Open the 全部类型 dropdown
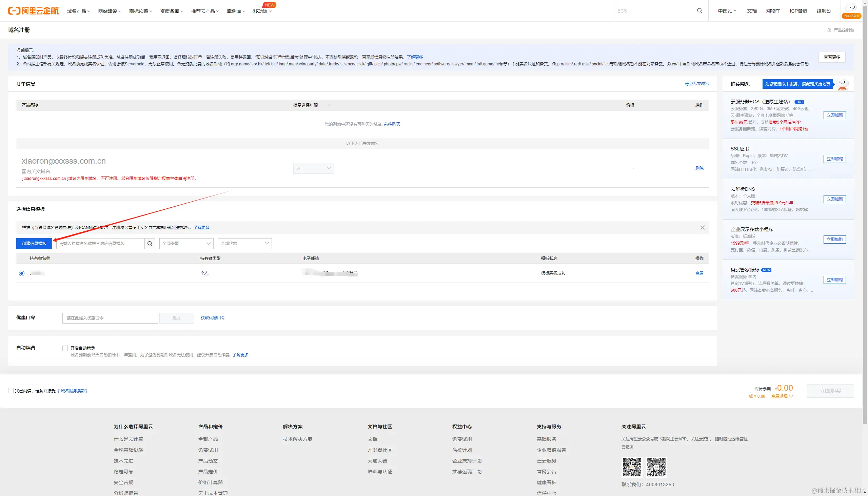This screenshot has height=496, width=868. pyautogui.click(x=186, y=244)
